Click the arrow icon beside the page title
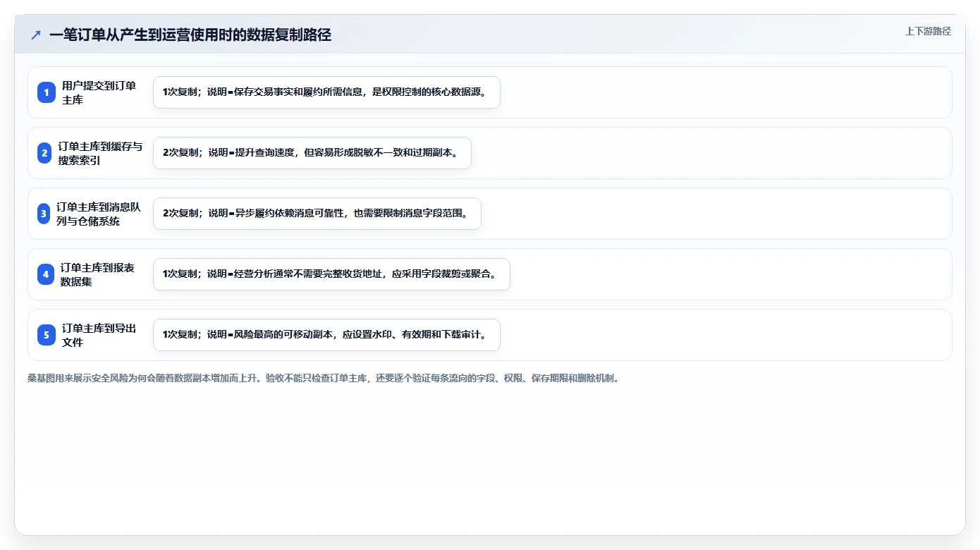980x550 pixels. [36, 35]
